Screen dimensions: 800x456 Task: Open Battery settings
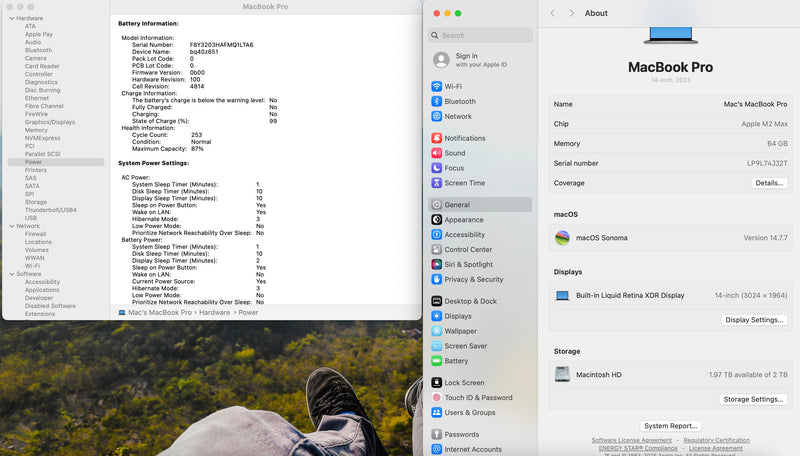pos(480,361)
